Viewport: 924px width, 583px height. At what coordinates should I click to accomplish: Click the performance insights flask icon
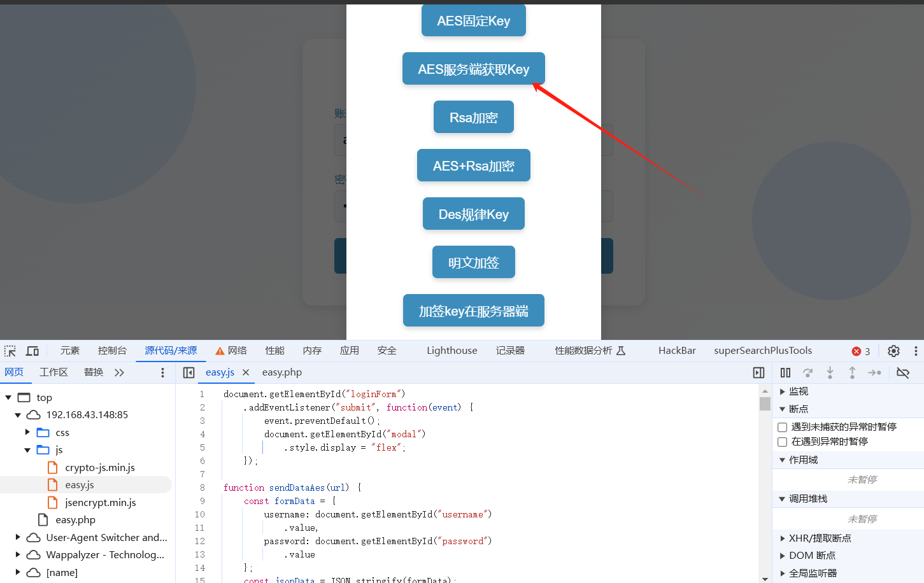pyautogui.click(x=621, y=351)
